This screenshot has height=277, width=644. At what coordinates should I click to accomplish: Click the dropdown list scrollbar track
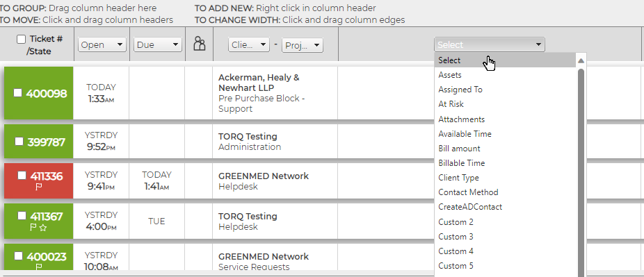(581, 172)
